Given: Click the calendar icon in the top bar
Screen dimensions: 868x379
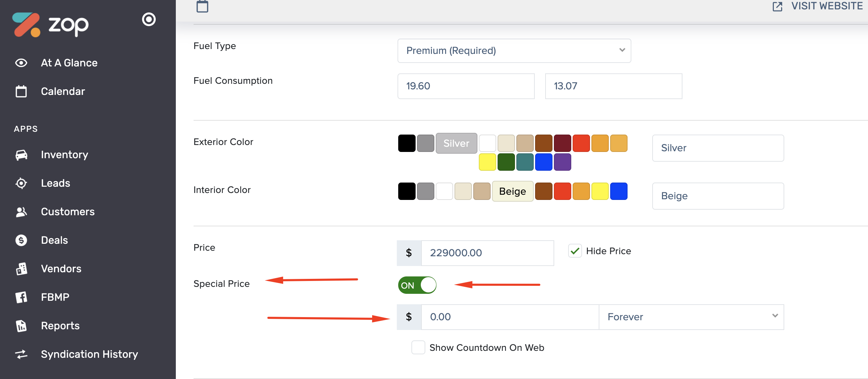Looking at the screenshot, I should point(202,6).
